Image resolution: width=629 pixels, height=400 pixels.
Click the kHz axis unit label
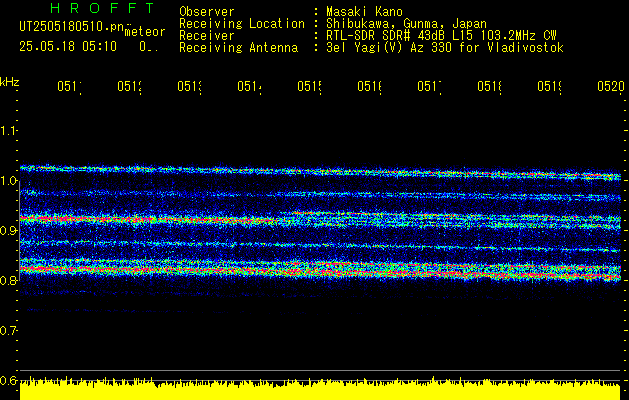click(x=9, y=82)
